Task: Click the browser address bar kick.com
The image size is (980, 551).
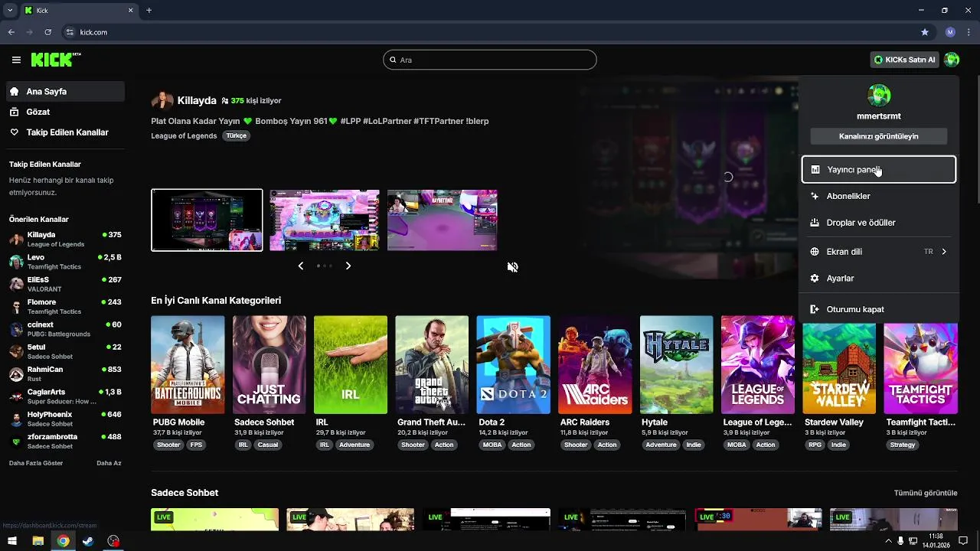Action: pos(490,32)
